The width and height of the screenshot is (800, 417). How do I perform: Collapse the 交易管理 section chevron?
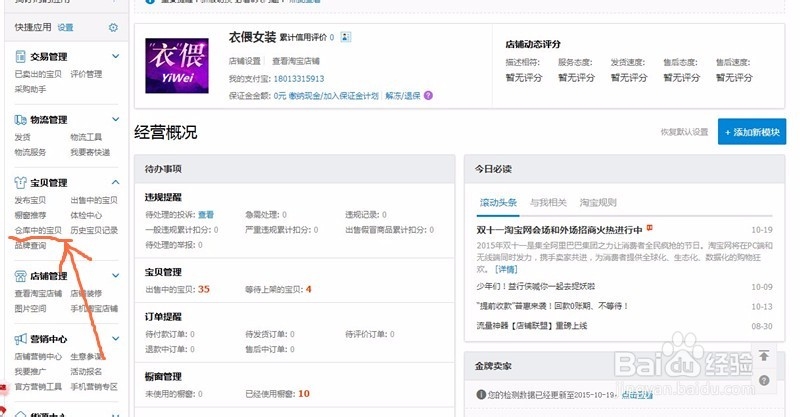[x=116, y=56]
